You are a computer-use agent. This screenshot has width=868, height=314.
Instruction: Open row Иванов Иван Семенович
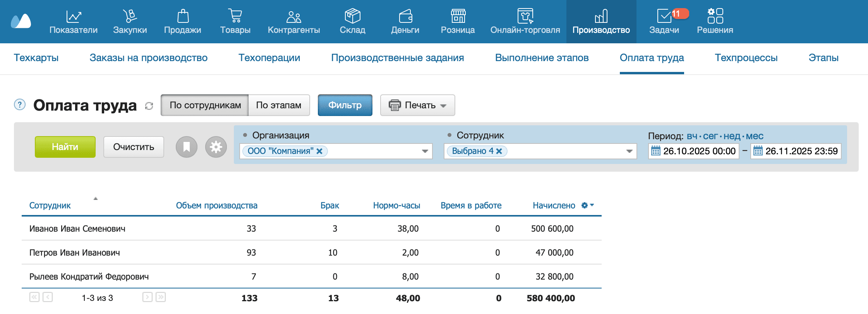coord(312,229)
